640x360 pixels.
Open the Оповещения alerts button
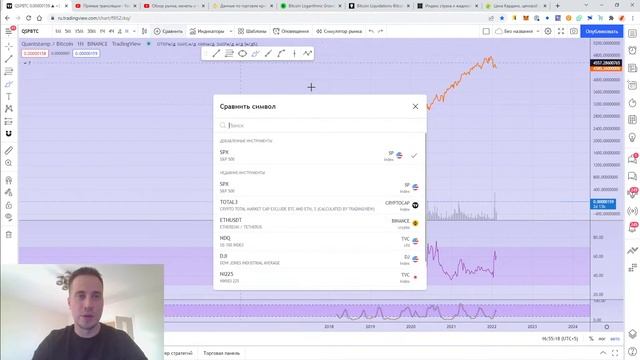pyautogui.click(x=291, y=31)
